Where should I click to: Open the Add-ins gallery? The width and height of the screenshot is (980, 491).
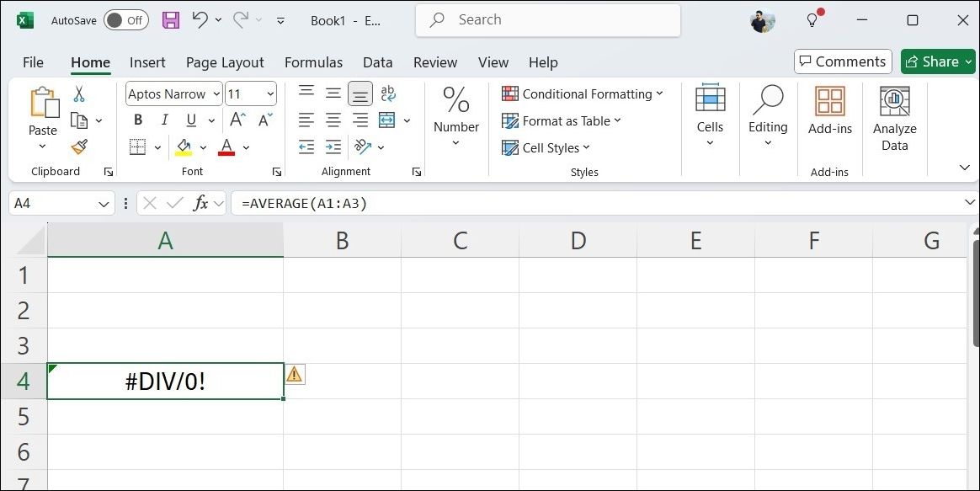tap(829, 111)
